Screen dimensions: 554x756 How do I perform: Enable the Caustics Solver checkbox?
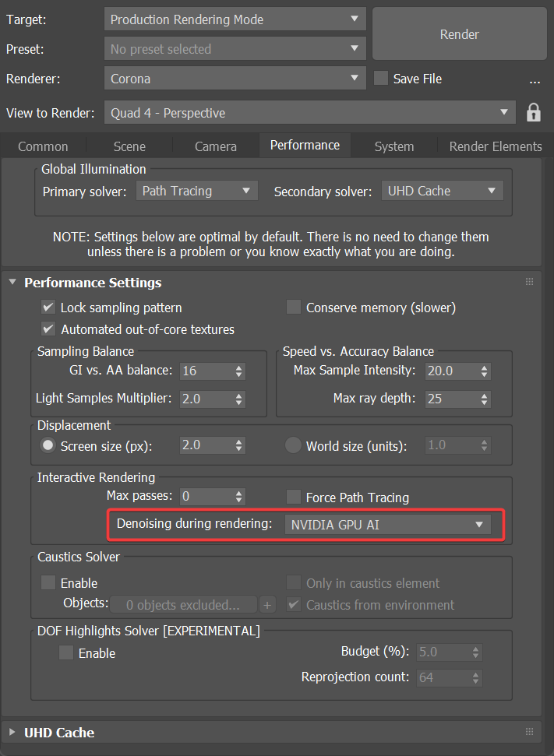coord(48,582)
